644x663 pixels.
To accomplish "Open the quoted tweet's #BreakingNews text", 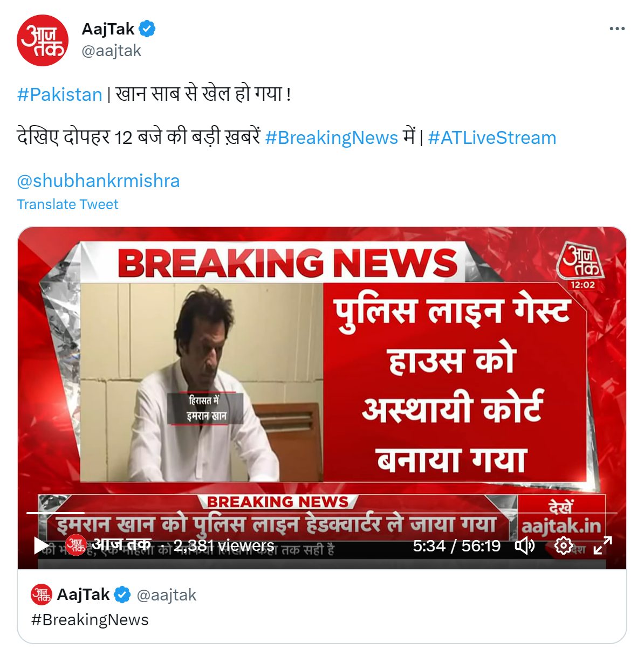I will [x=90, y=620].
